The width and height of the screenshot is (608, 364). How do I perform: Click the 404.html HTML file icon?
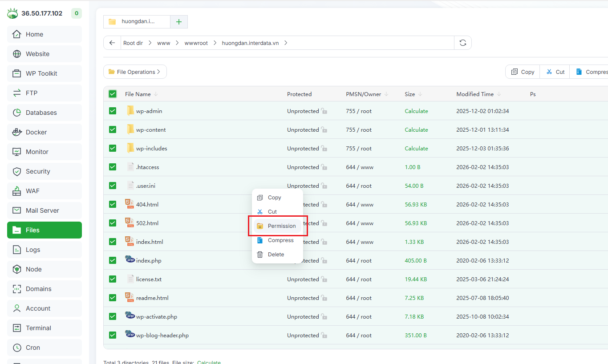[x=130, y=204]
